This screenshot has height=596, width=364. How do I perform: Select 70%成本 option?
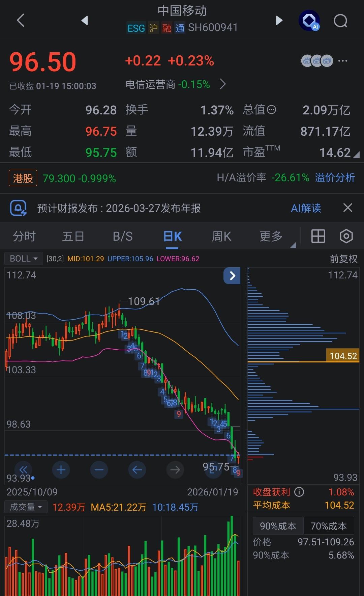point(329,526)
